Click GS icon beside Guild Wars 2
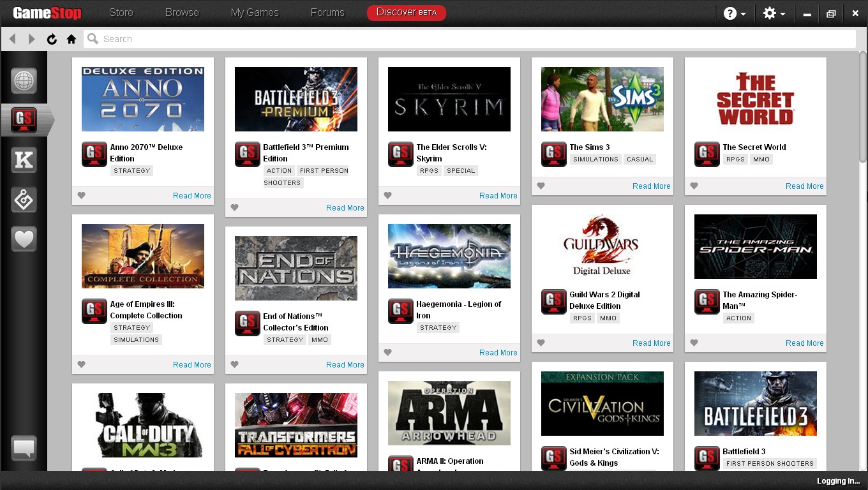Screen dimensions: 868x490 click(554, 302)
